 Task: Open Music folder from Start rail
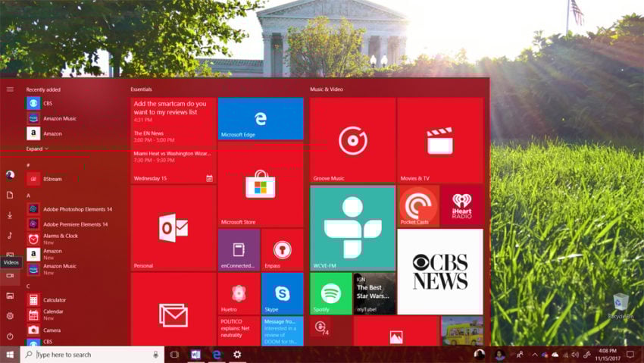coord(10,235)
